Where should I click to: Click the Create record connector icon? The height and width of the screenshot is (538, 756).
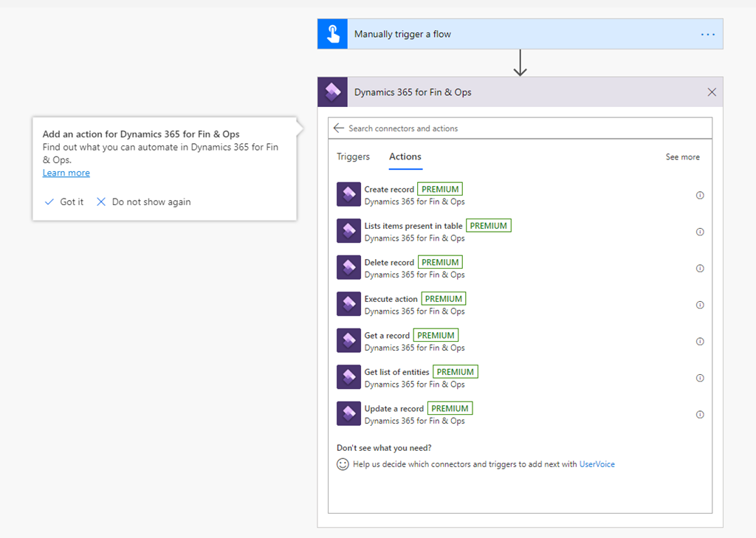coord(348,194)
